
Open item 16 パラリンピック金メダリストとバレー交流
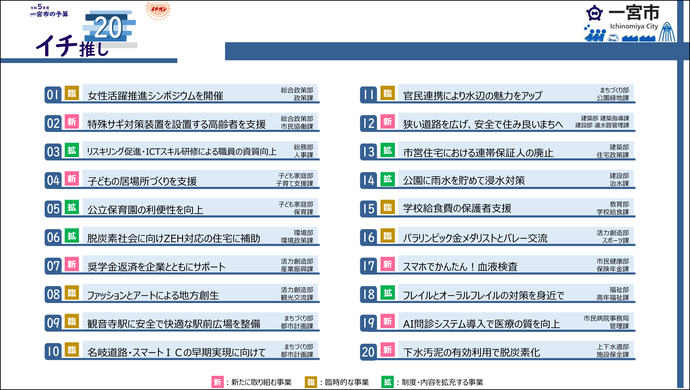497,237
